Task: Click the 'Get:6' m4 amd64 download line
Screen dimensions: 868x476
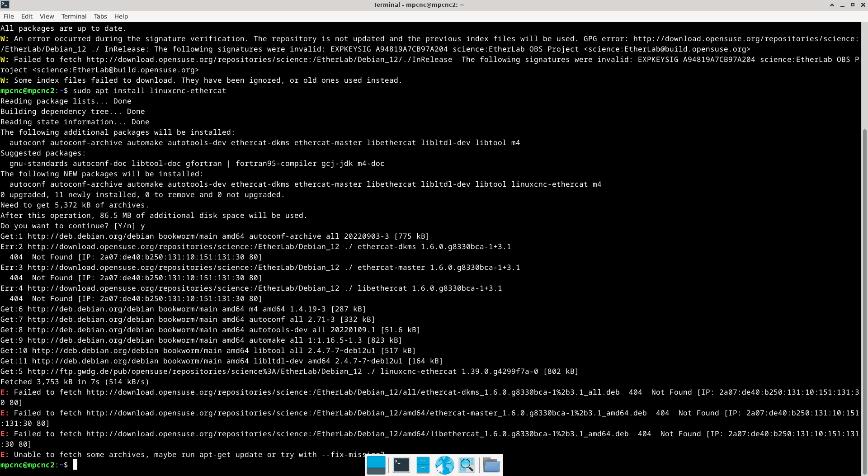Action: pyautogui.click(x=183, y=309)
